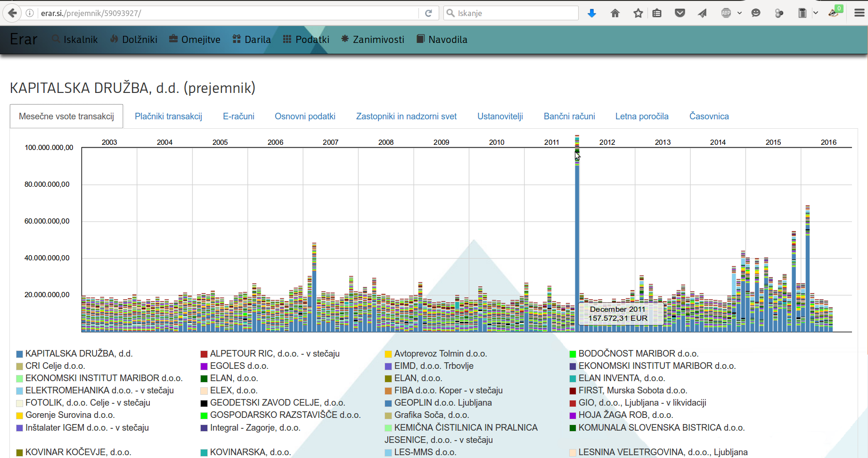Open Navodila in navigation bar
This screenshot has width=868, height=458.
pyautogui.click(x=442, y=40)
